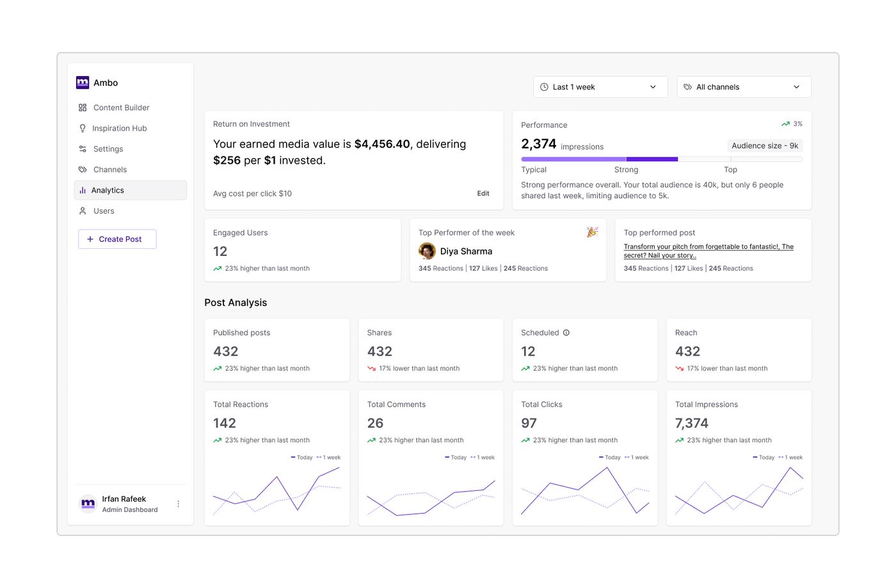896x588 pixels.
Task: Click the Scheduled info icon
Action: (x=566, y=333)
